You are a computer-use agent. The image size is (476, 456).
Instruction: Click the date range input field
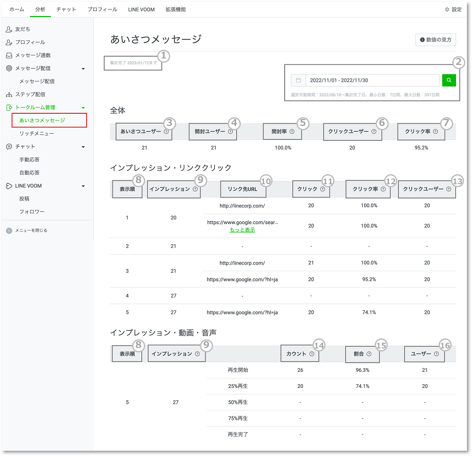click(x=371, y=80)
